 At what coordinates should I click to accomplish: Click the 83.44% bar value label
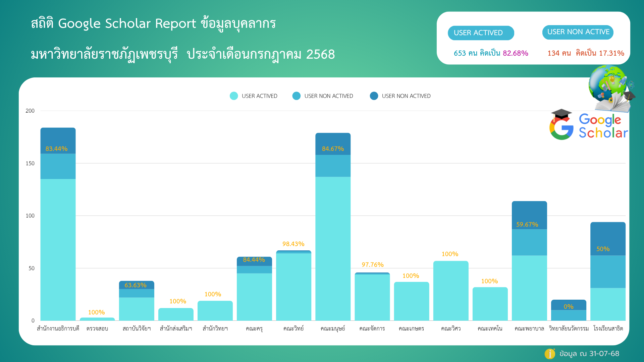pyautogui.click(x=56, y=148)
